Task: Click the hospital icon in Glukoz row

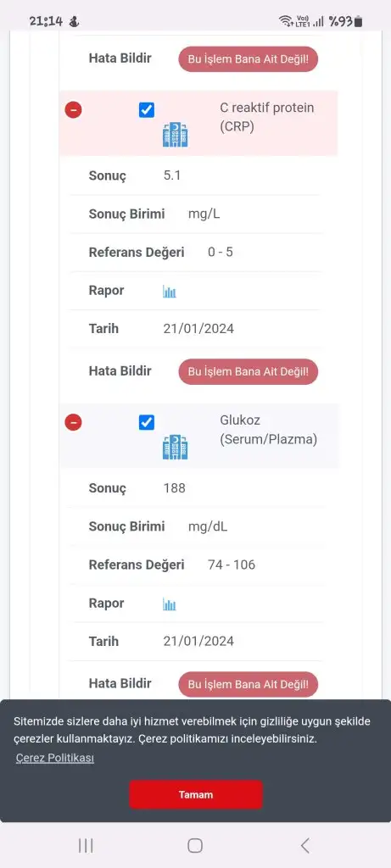Action: pyautogui.click(x=175, y=448)
